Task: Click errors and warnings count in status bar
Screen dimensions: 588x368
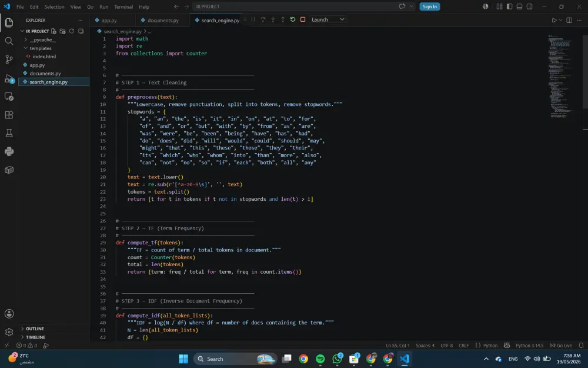Action: click(x=27, y=346)
